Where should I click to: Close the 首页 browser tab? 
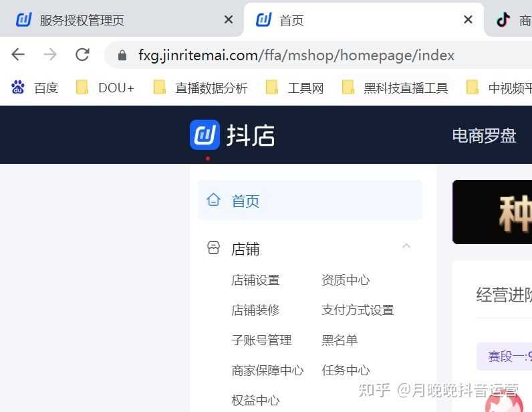468,19
